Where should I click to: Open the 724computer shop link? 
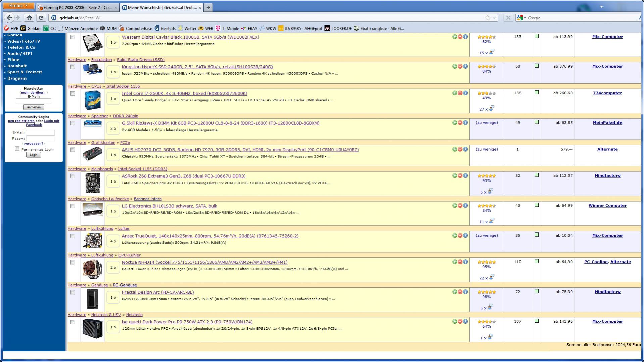click(607, 93)
